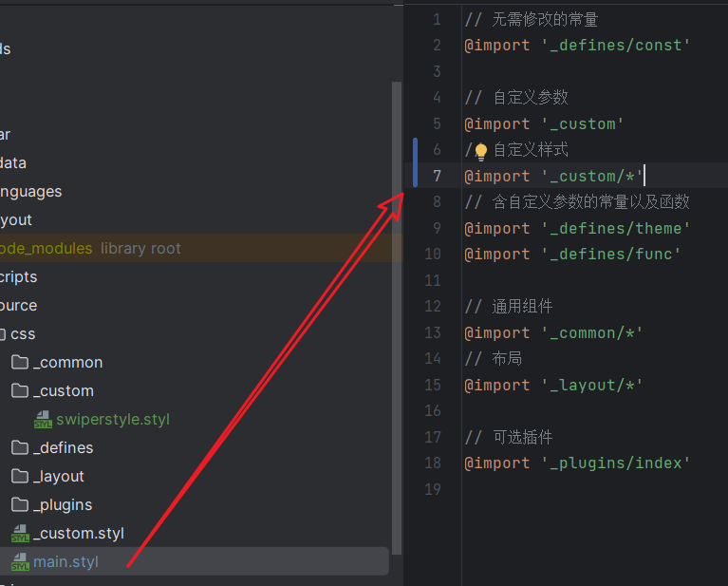Click the project tree vertical scrollbar
Screen dimensions: 728x586
click(x=397, y=313)
